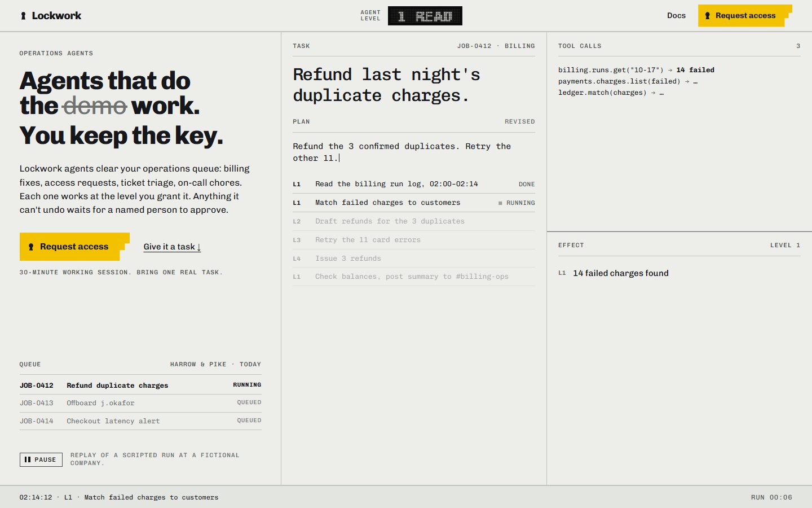The width and height of the screenshot is (812, 508).
Task: Click the agent level READ display
Action: click(425, 16)
